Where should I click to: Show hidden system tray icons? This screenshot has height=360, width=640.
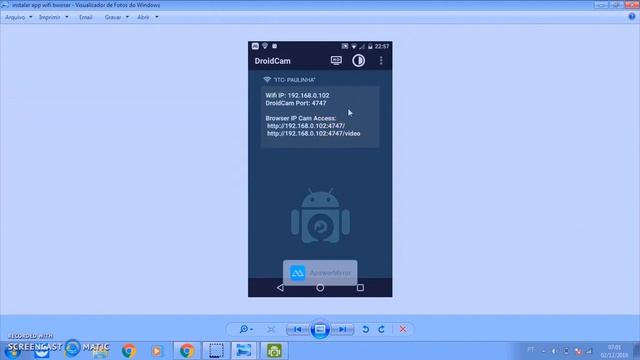click(543, 351)
